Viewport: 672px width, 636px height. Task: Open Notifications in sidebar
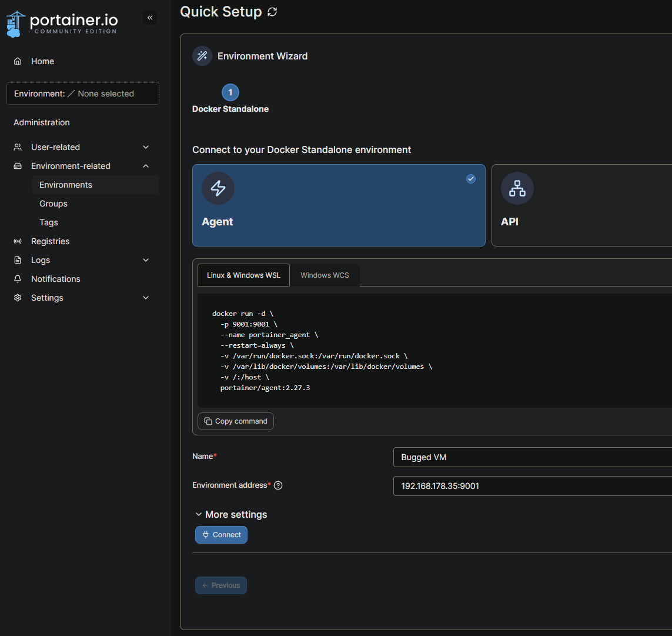pyautogui.click(x=56, y=279)
